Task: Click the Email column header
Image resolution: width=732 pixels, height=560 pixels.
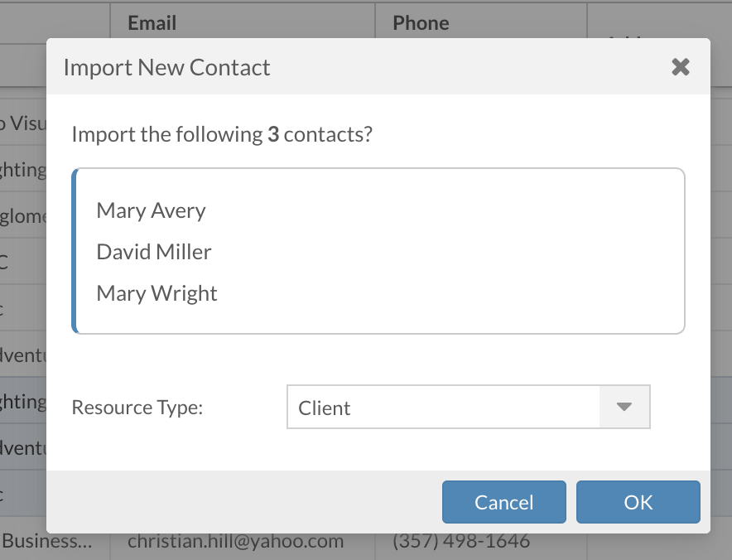Action: pos(152,23)
